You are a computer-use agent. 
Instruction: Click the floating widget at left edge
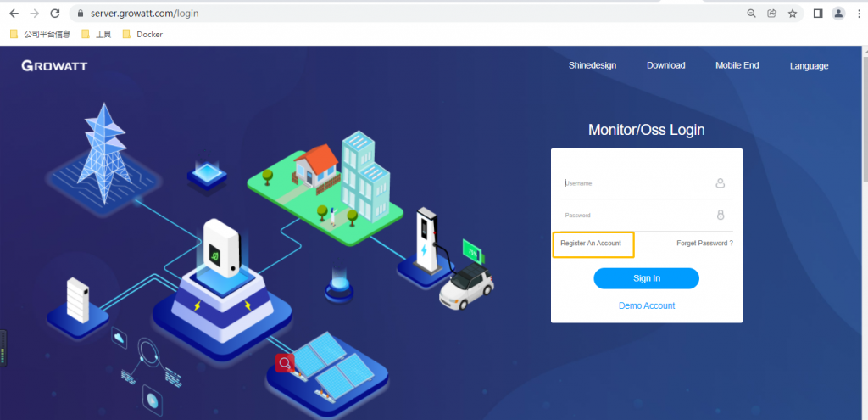coord(3,348)
